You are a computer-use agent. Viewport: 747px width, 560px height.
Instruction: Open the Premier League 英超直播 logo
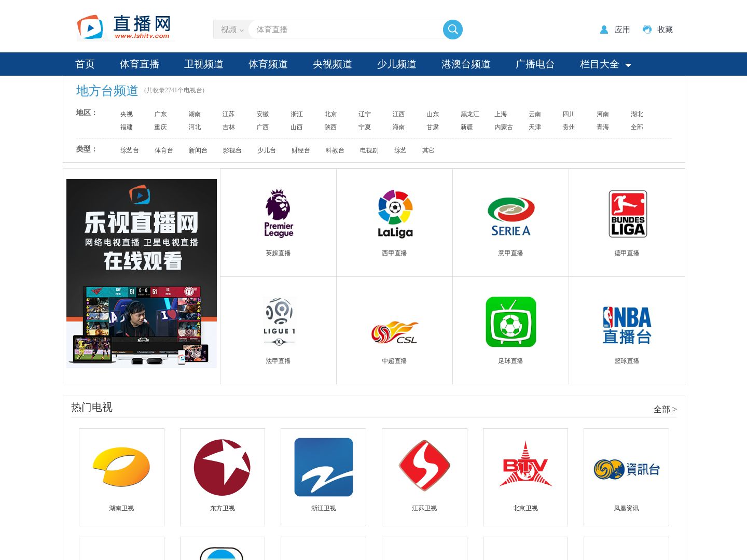[x=279, y=213]
